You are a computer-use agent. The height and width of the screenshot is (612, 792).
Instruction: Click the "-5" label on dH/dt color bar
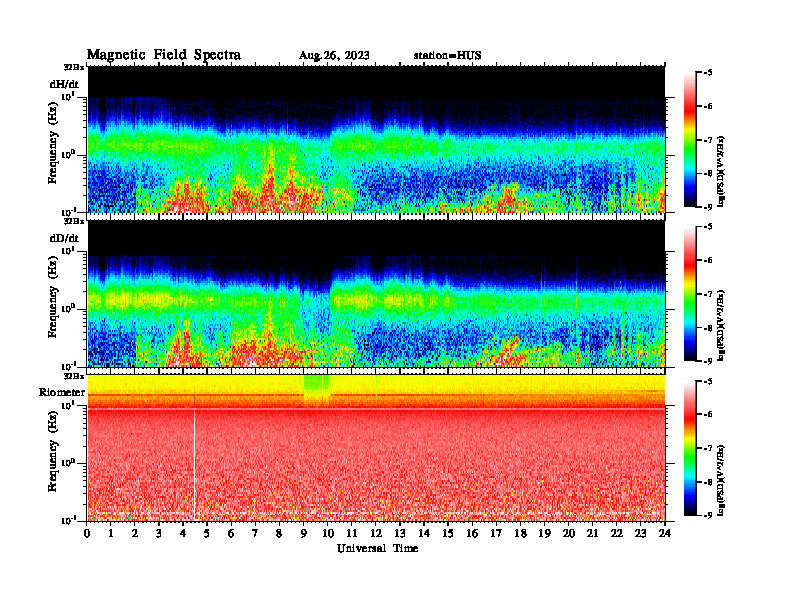pos(708,73)
